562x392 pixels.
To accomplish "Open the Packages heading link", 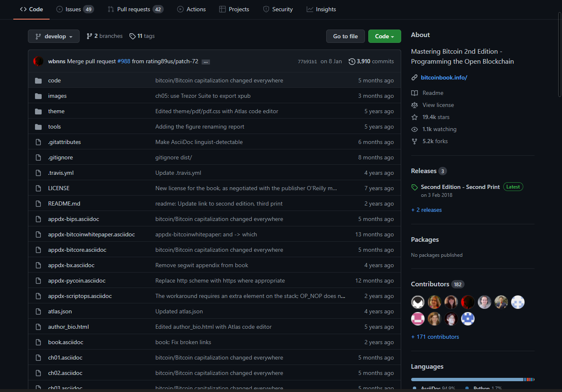I will [425, 240].
